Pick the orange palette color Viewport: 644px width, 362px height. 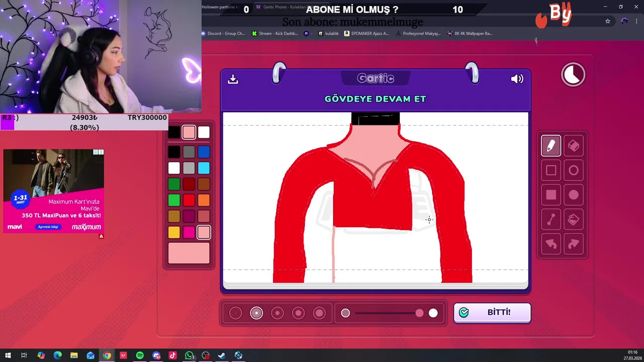204,200
